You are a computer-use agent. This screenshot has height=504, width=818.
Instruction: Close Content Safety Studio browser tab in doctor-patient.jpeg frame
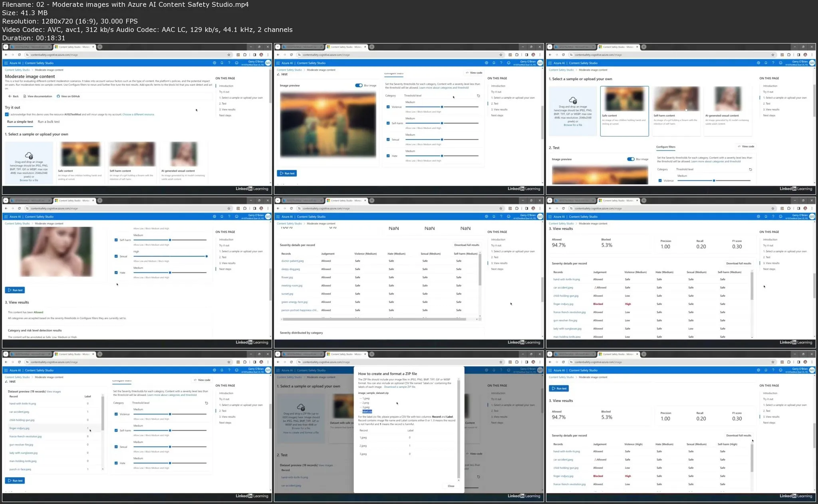click(x=365, y=200)
